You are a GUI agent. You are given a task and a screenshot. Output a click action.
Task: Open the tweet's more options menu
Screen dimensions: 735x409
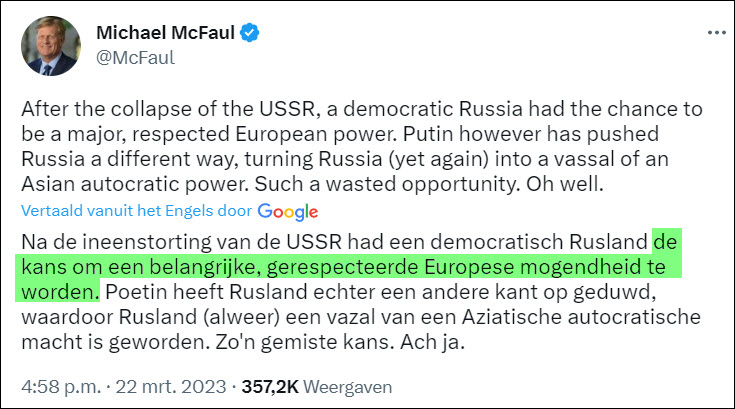click(x=715, y=32)
